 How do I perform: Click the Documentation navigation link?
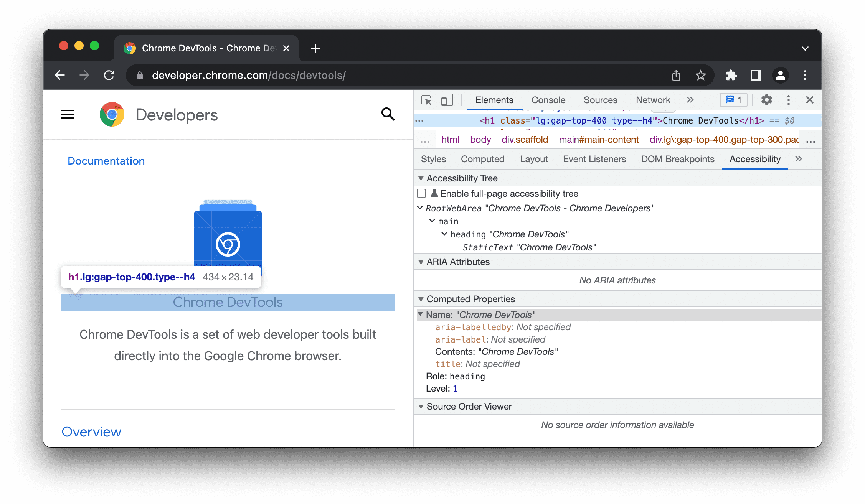point(106,161)
